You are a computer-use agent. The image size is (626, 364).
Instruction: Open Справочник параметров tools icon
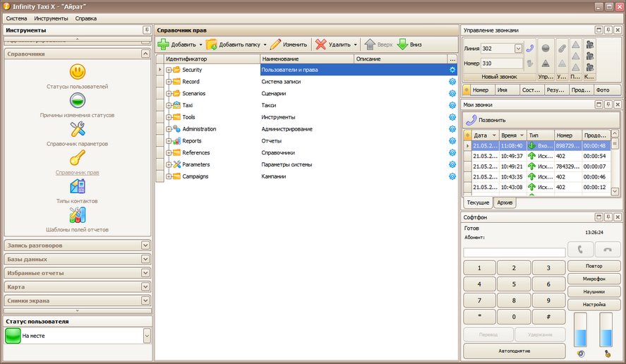78,129
